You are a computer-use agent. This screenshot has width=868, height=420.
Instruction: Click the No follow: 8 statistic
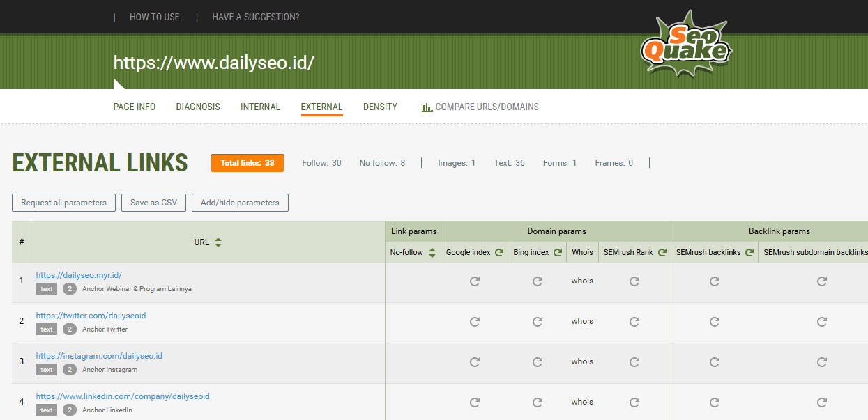[382, 163]
